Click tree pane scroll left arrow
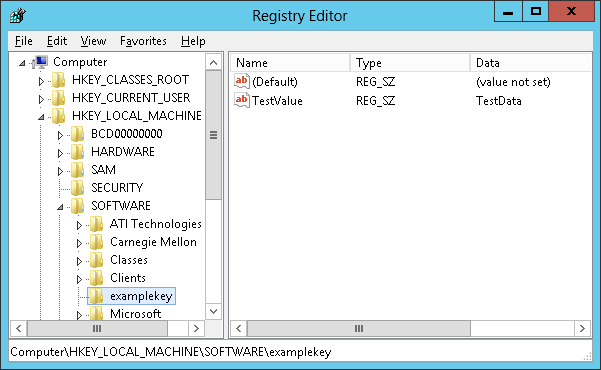Screen dimensions: 601x370 coord(19,329)
